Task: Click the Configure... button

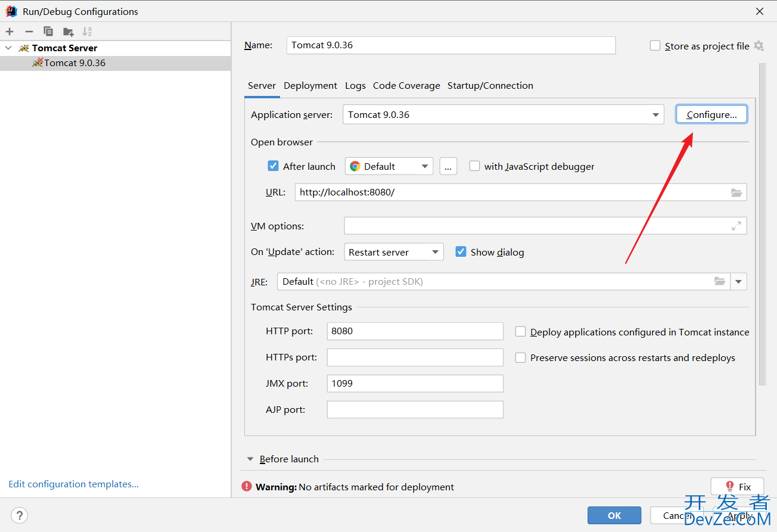Action: [711, 114]
